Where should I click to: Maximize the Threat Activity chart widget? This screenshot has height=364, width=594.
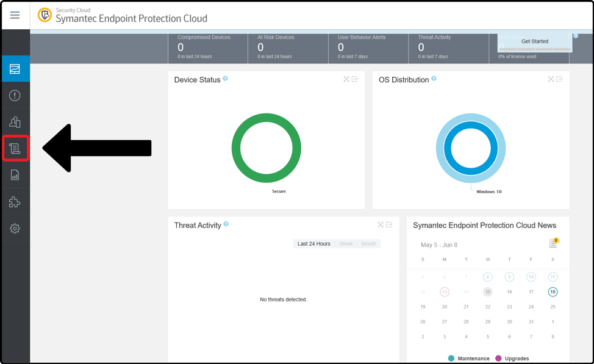click(x=381, y=224)
